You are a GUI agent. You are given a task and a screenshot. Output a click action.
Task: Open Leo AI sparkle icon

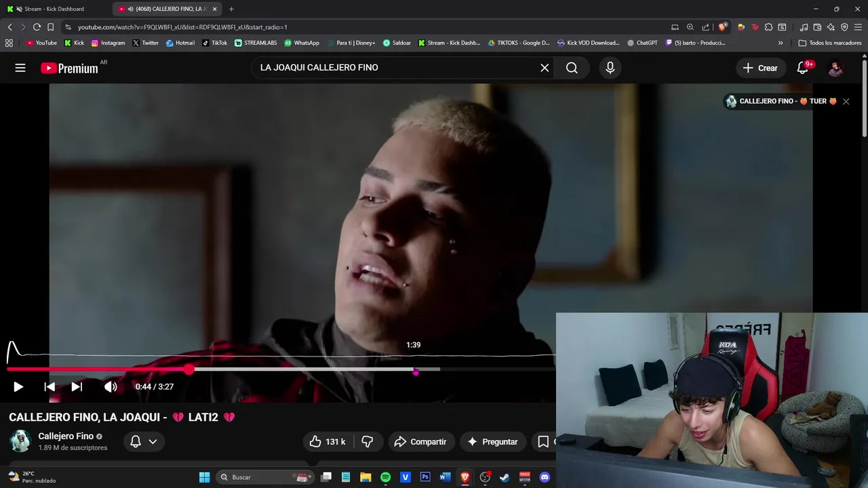click(831, 27)
